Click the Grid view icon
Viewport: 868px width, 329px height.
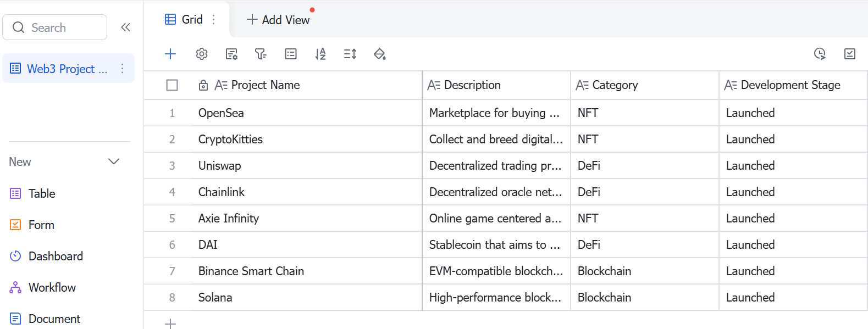170,19
